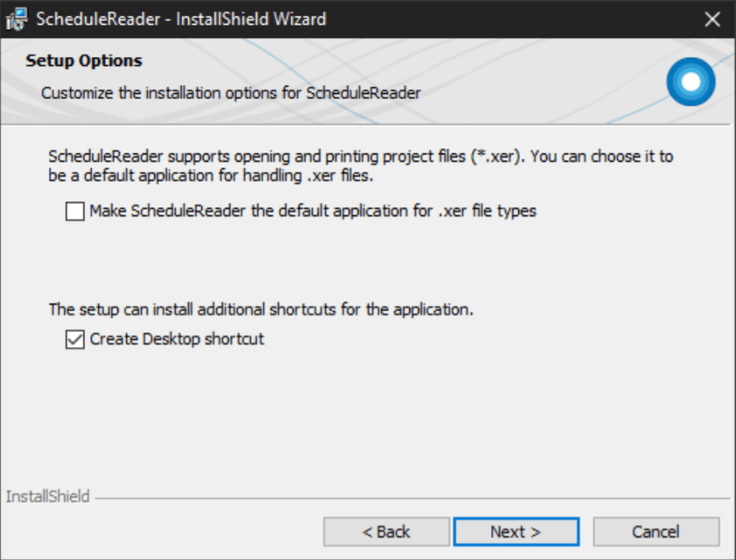The image size is (736, 560).
Task: Enable making ScheduleReader default for .xer files
Action: [74, 212]
